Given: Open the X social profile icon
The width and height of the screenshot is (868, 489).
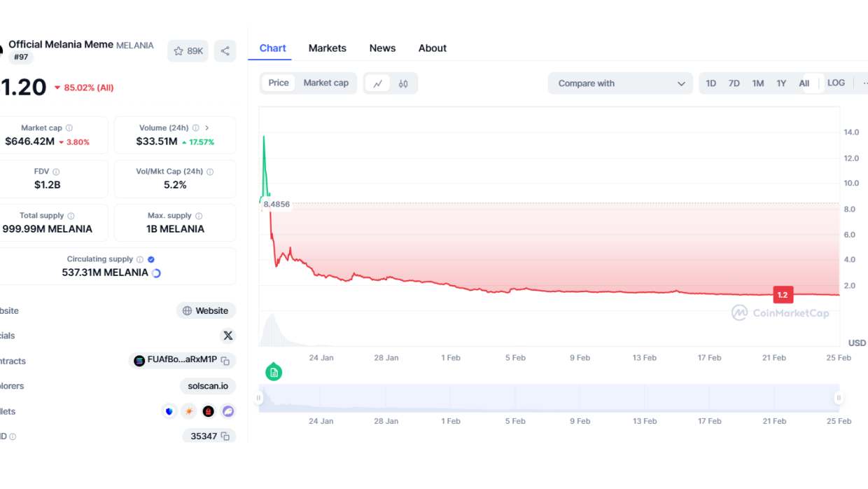Looking at the screenshot, I should pyautogui.click(x=228, y=336).
